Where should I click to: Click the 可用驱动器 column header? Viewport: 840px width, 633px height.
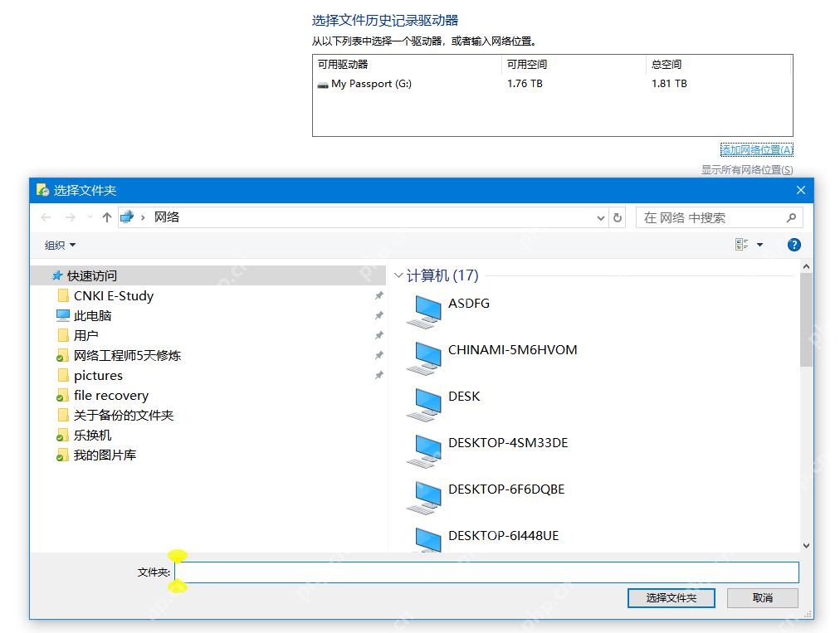[343, 64]
